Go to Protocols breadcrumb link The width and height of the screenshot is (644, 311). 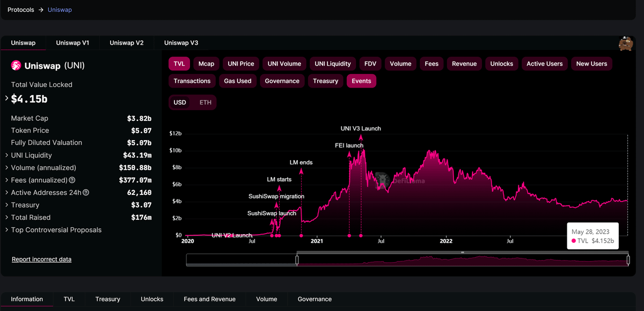pyautogui.click(x=20, y=10)
